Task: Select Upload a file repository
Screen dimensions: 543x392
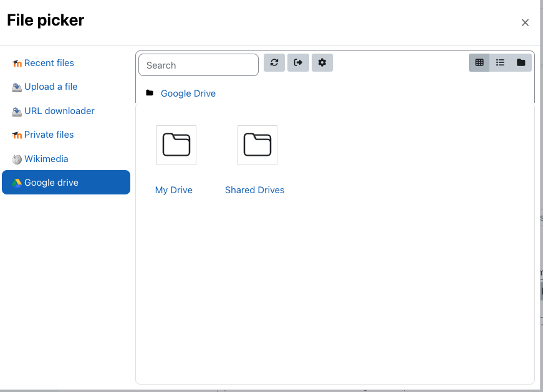Action: click(66, 87)
